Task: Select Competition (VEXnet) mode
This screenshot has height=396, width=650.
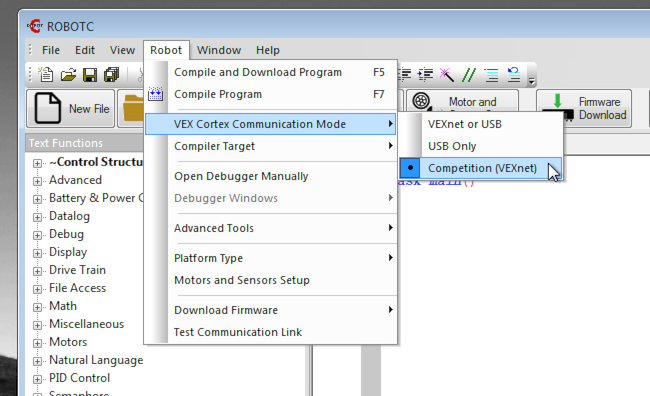Action: point(481,168)
